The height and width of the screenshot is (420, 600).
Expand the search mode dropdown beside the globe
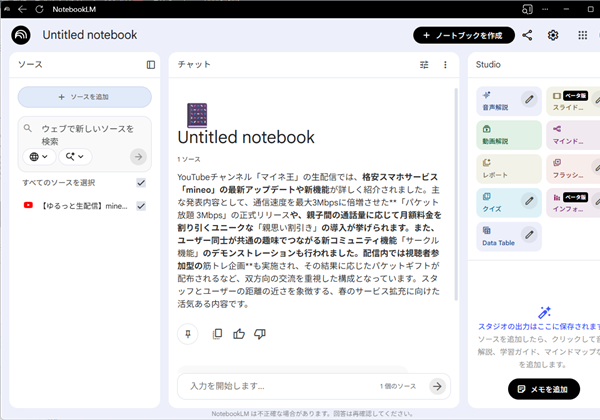click(75, 156)
